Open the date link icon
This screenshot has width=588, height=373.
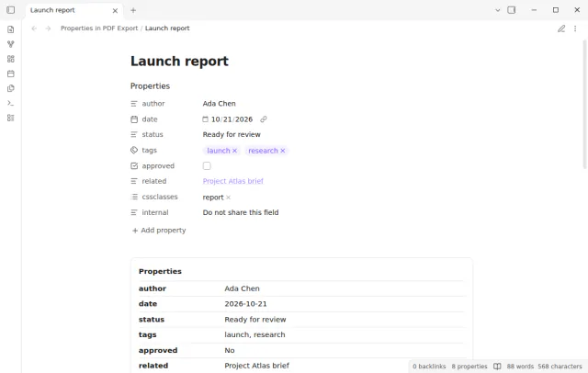264,119
